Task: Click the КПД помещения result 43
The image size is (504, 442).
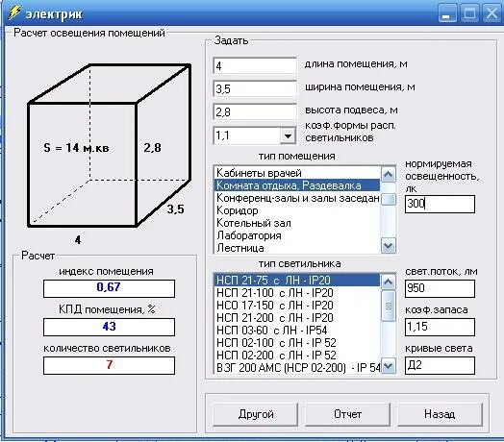Action: [x=109, y=327]
